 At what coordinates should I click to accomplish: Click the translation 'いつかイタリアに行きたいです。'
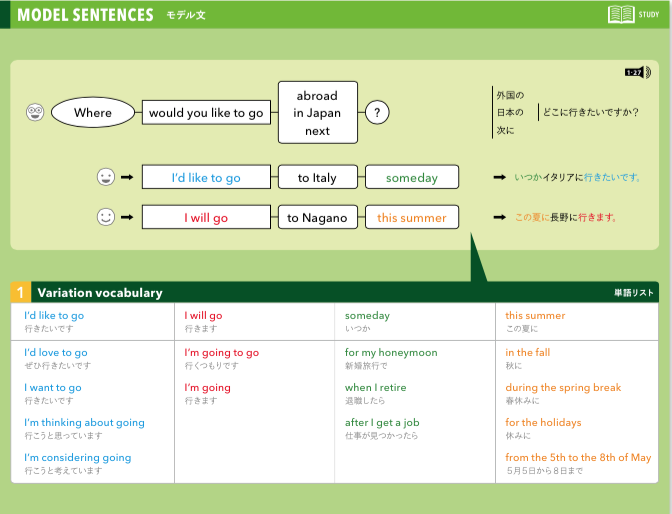point(578,177)
